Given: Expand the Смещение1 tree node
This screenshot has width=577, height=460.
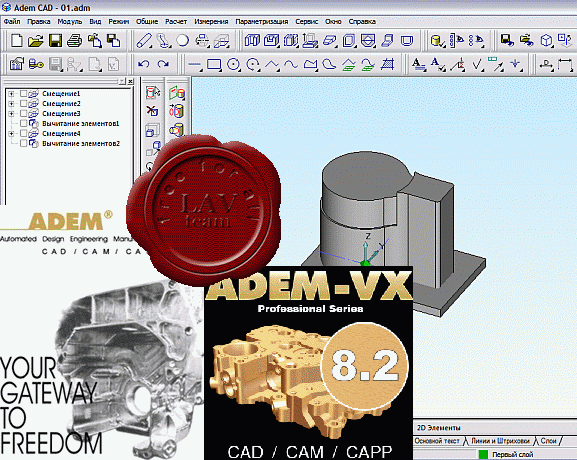Looking at the screenshot, I should 11,94.
